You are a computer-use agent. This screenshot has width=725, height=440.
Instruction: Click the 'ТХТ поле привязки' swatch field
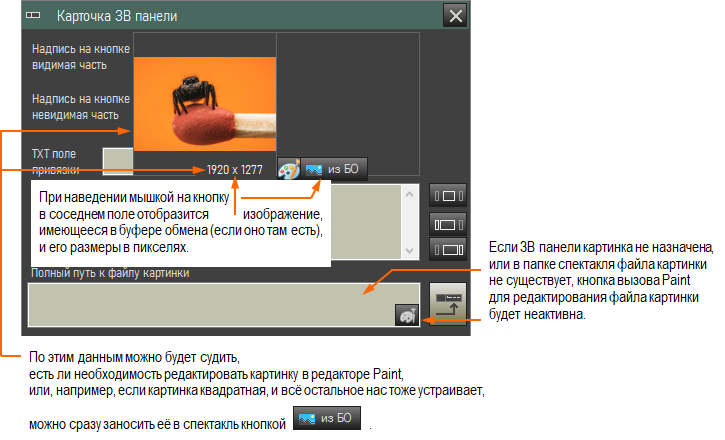(118, 161)
